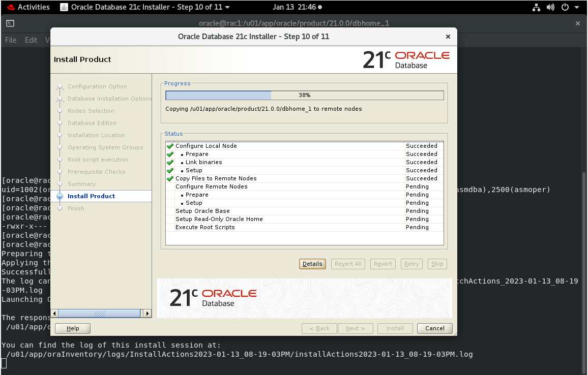Select Operating System Groups step
The width and height of the screenshot is (588, 375).
[x=105, y=147]
